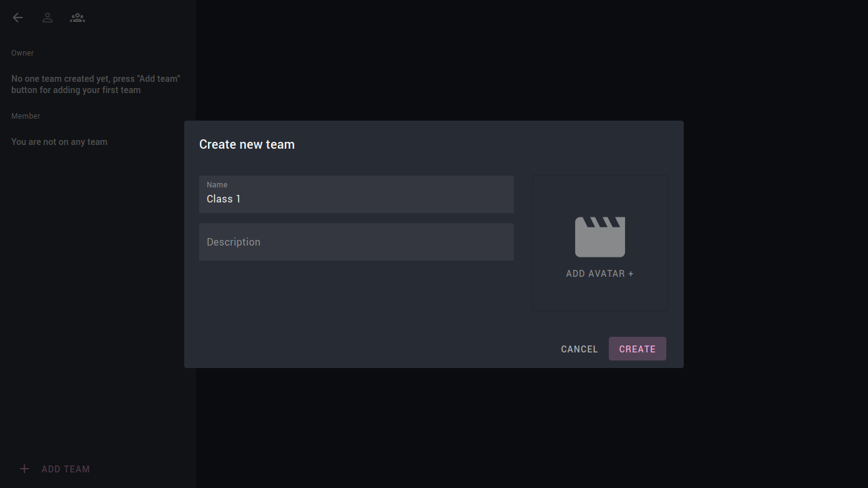Screen dimensions: 868x488
Task: Focus the Description input field
Action: [356, 242]
